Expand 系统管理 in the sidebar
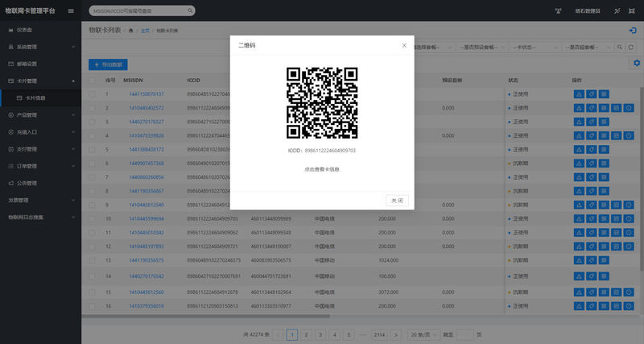 pyautogui.click(x=41, y=47)
